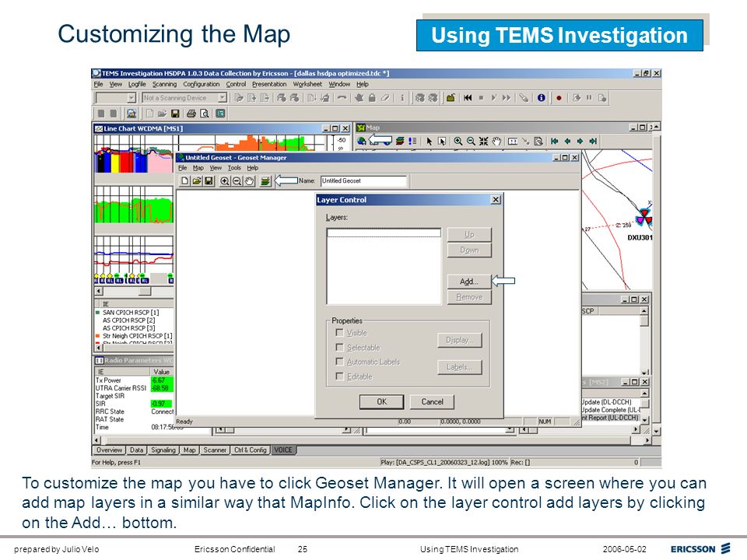The width and height of the screenshot is (747, 560).
Task: Select Zoom Out tool in Geoset Manager
Action: 237,181
